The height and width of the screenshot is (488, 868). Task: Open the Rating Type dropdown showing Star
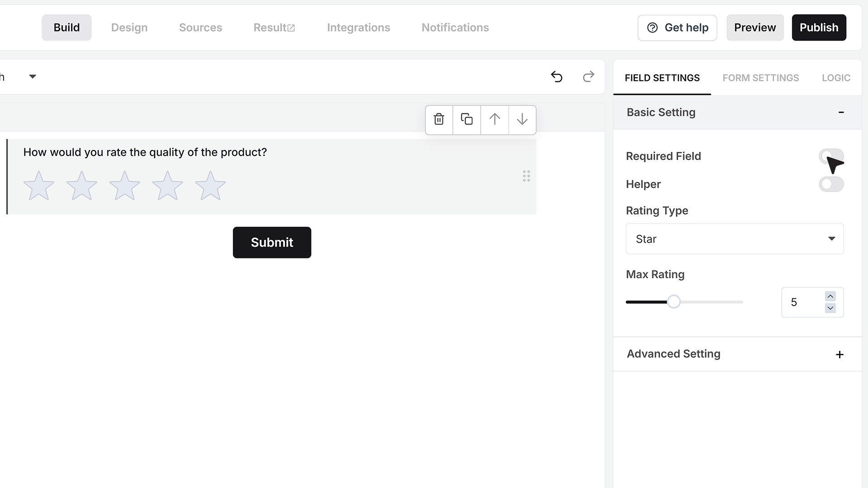(735, 239)
